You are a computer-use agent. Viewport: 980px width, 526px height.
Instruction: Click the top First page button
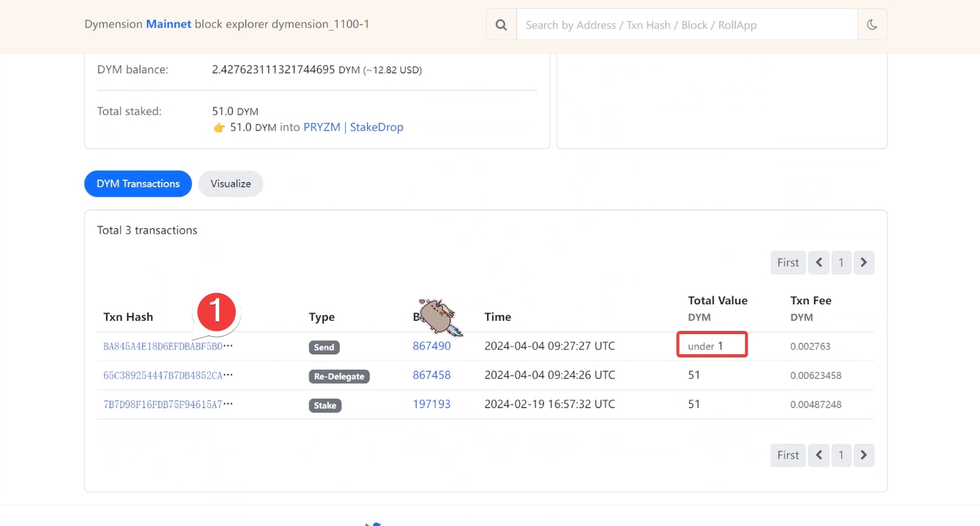click(x=787, y=262)
